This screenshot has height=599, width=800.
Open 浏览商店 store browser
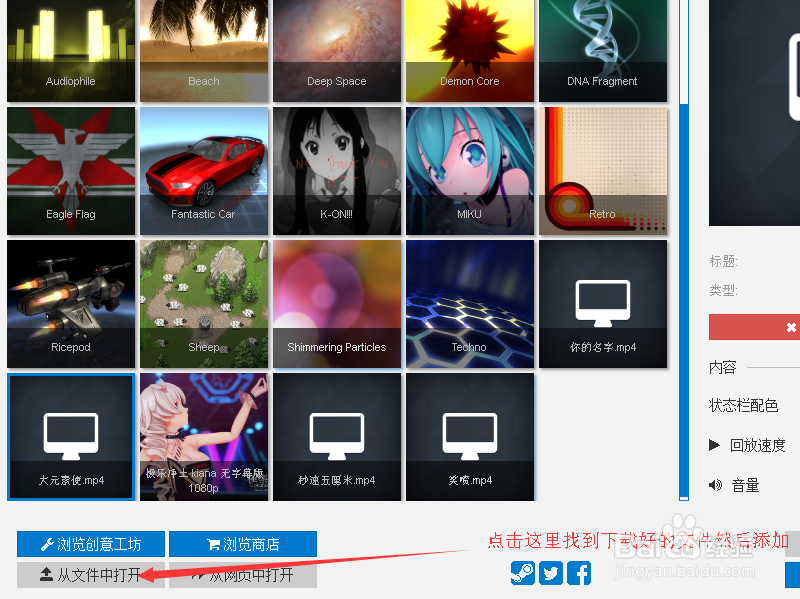(243, 544)
